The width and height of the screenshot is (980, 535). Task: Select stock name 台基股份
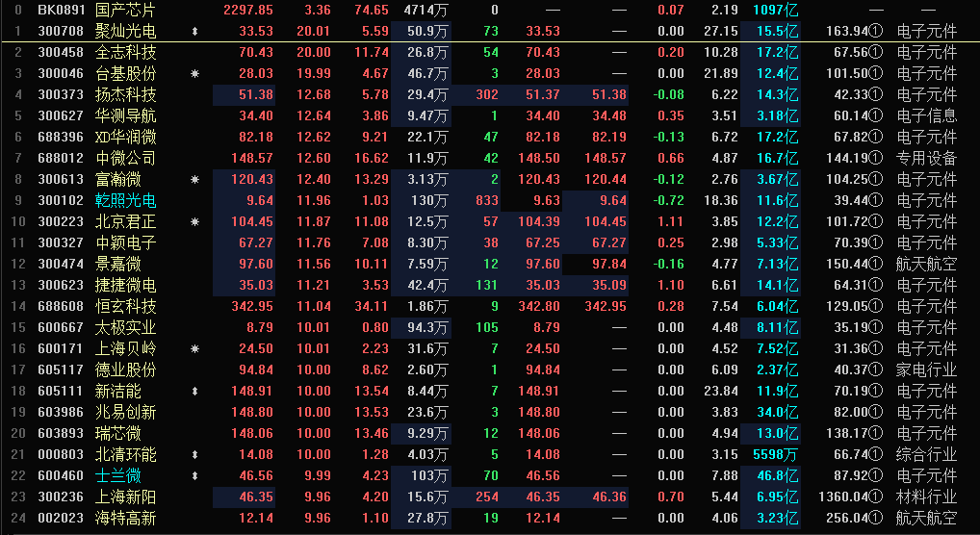click(125, 74)
